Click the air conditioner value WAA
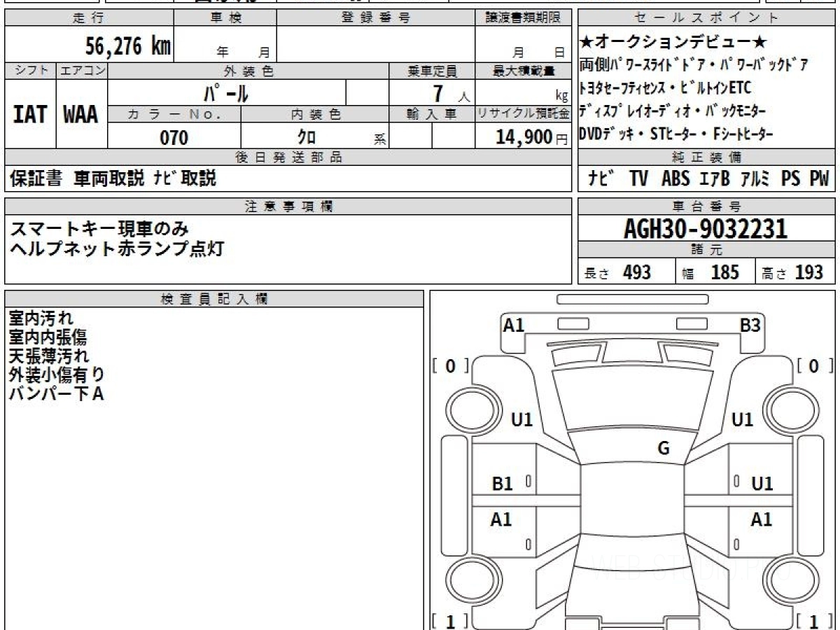The width and height of the screenshot is (840, 630). tap(81, 115)
